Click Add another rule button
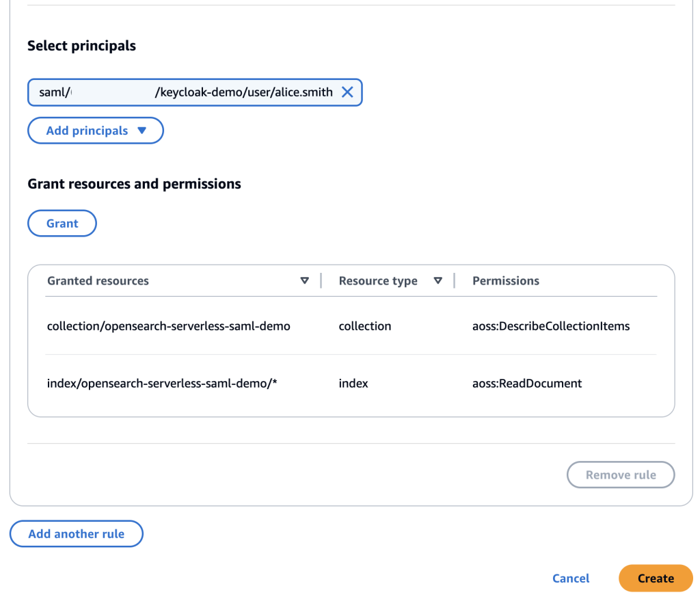This screenshot has height=597, width=700. point(77,534)
